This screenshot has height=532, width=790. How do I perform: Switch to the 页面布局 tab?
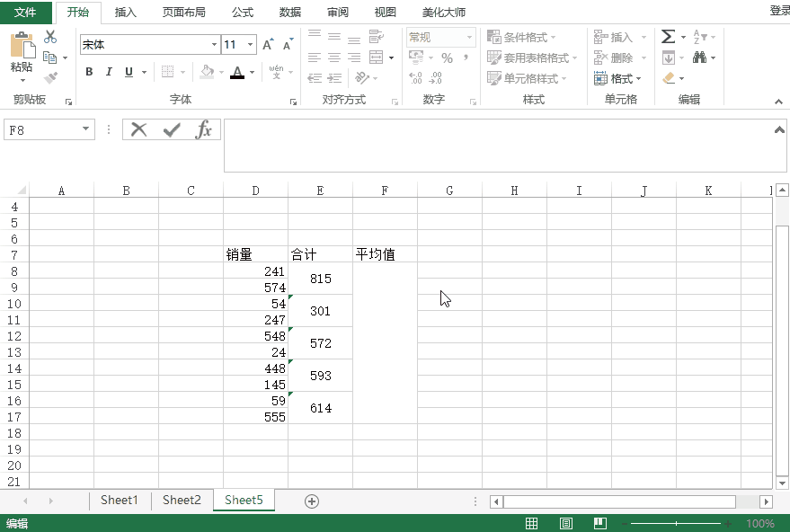[x=184, y=12]
